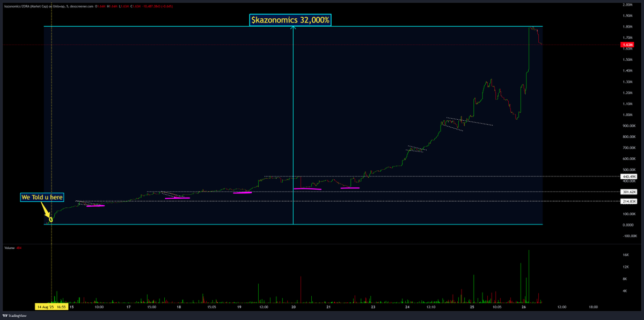This screenshot has width=644, height=320.
Task: Click the 900.00K price axis label
Action: (629, 126)
